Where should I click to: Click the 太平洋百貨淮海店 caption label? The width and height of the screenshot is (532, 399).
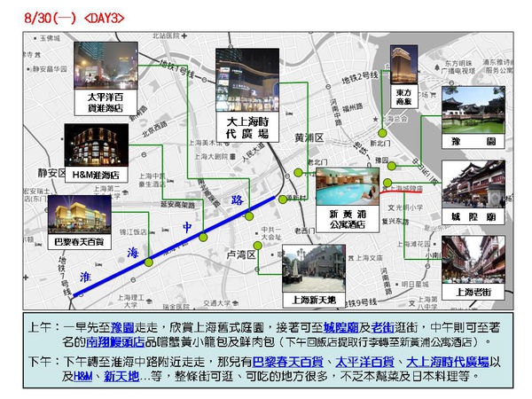coord(106,103)
